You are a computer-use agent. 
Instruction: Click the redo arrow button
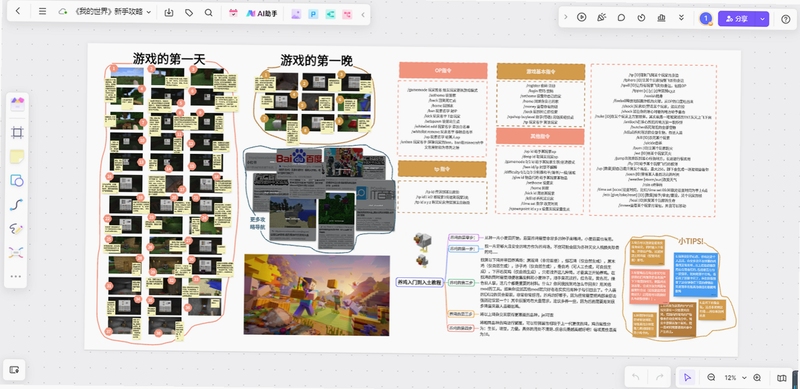coord(659,378)
